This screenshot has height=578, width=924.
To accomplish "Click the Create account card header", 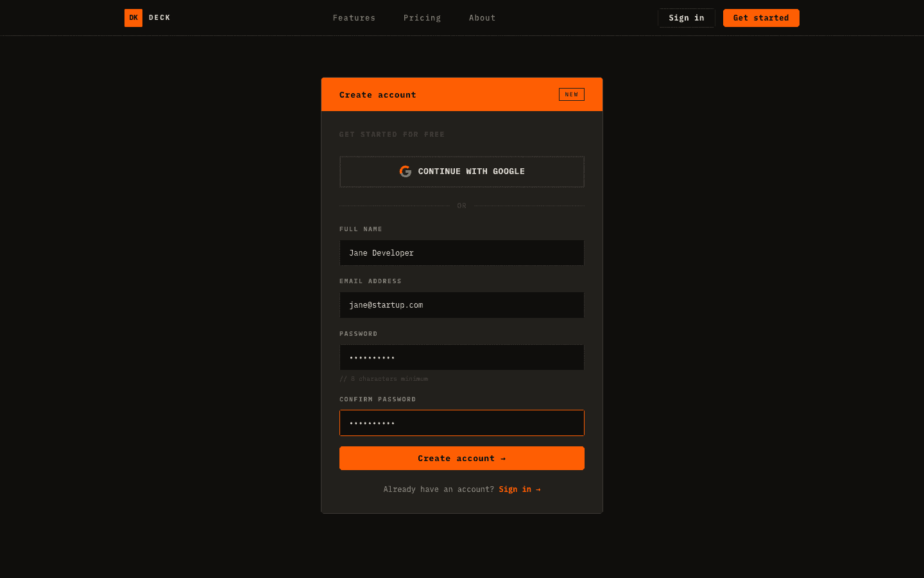I will point(378,94).
